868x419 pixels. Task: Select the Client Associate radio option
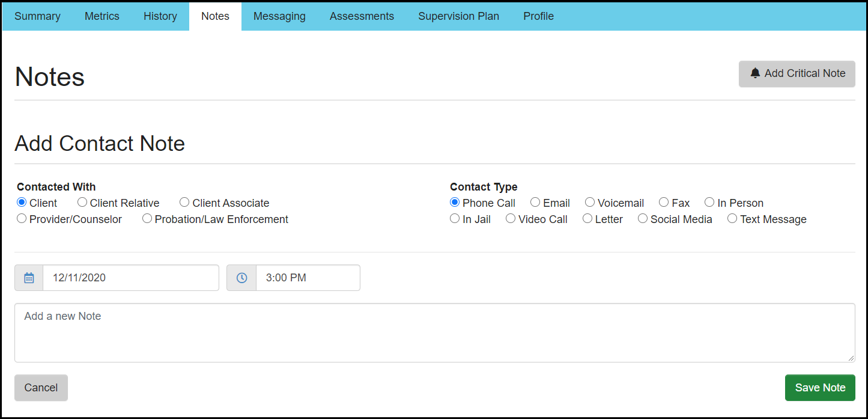point(184,203)
